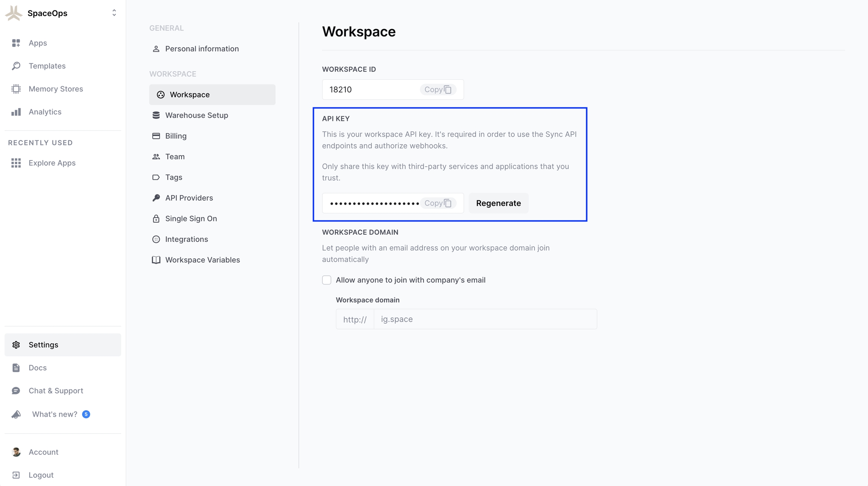The width and height of the screenshot is (868, 486).
Task: Show What's new announcements
Action: click(x=54, y=414)
